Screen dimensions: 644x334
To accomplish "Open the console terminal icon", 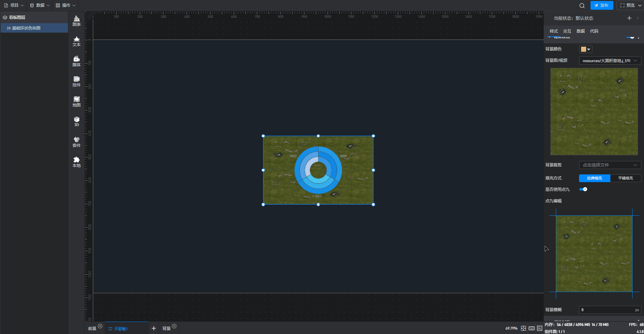I will pyautogui.click(x=539, y=328).
